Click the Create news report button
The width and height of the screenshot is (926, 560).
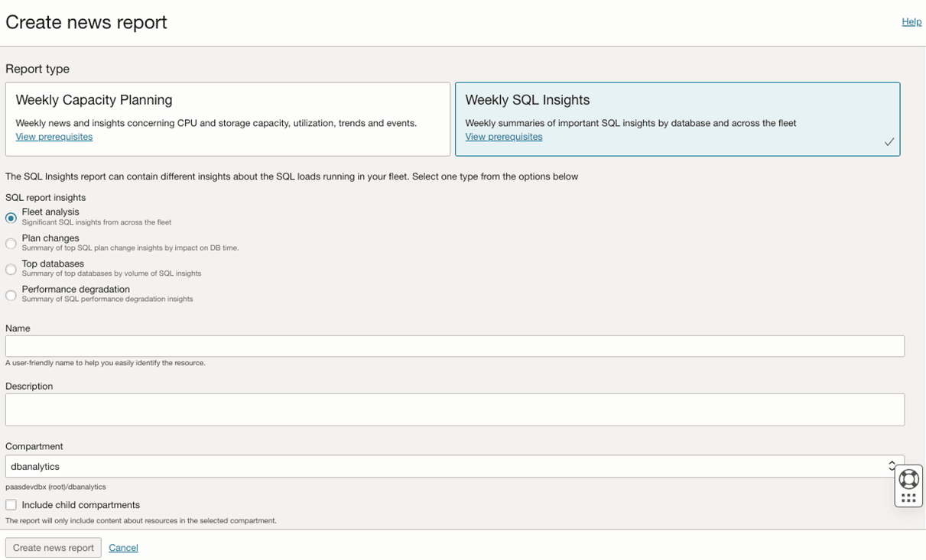53,547
